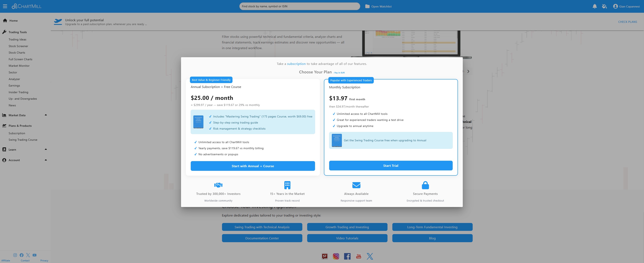Screen dimensions: 644x263
Task: Collapse the Trading Tools section
Action: [x=18, y=32]
